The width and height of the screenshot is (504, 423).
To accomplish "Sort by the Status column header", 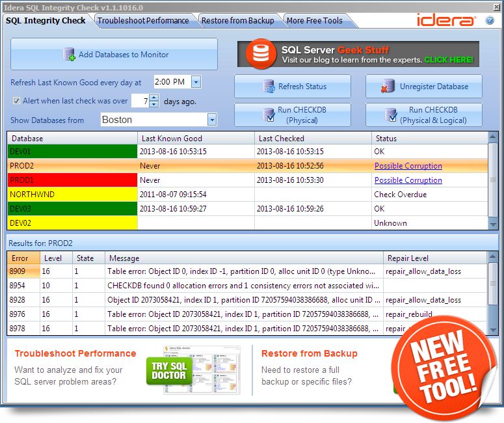I will click(x=430, y=139).
